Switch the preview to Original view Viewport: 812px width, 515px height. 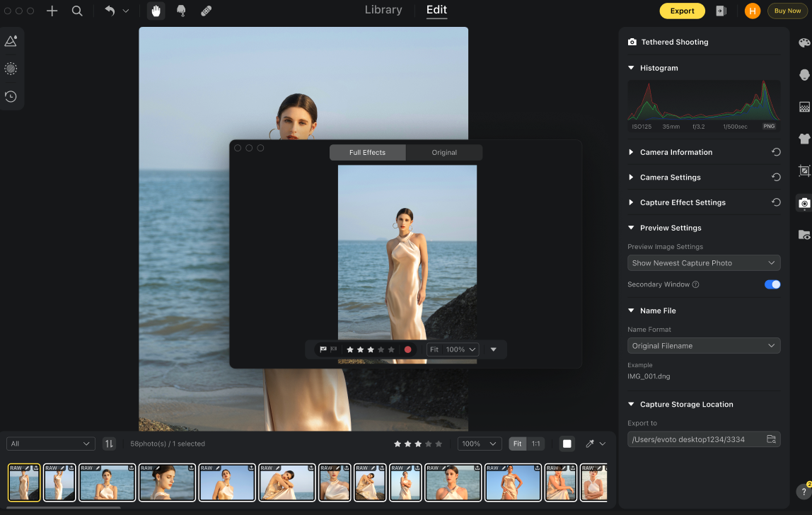pos(444,153)
